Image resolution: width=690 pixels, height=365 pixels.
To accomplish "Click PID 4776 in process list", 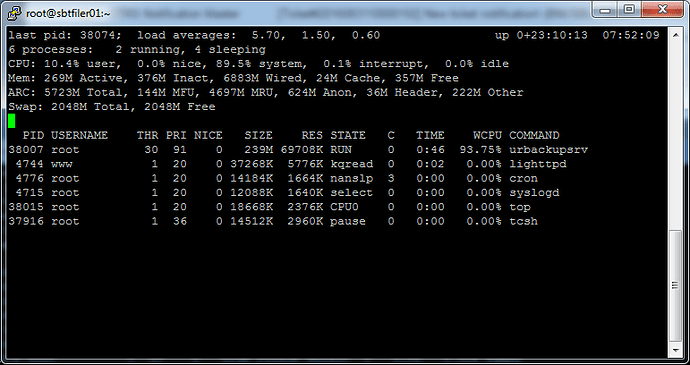I will 29,178.
